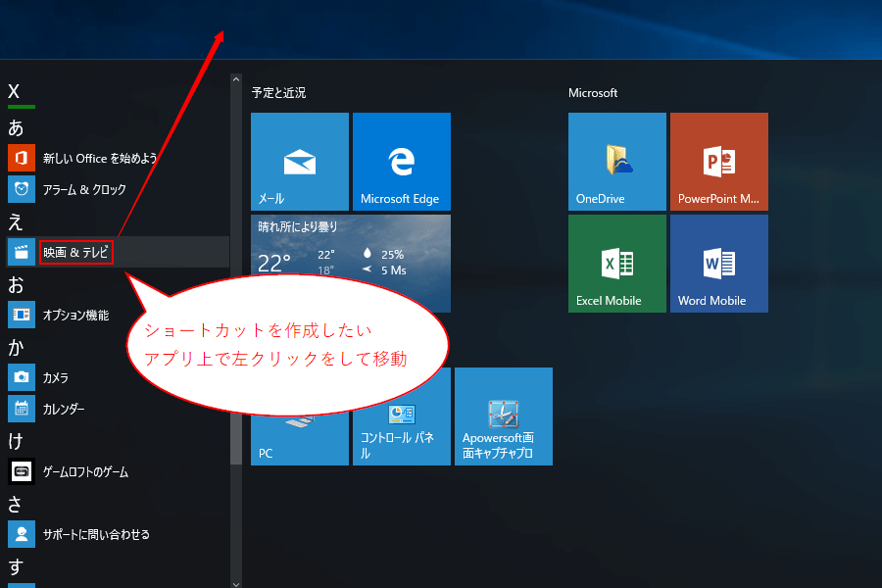Click the か section header
The height and width of the screenshot is (588, 882).
coord(16,347)
